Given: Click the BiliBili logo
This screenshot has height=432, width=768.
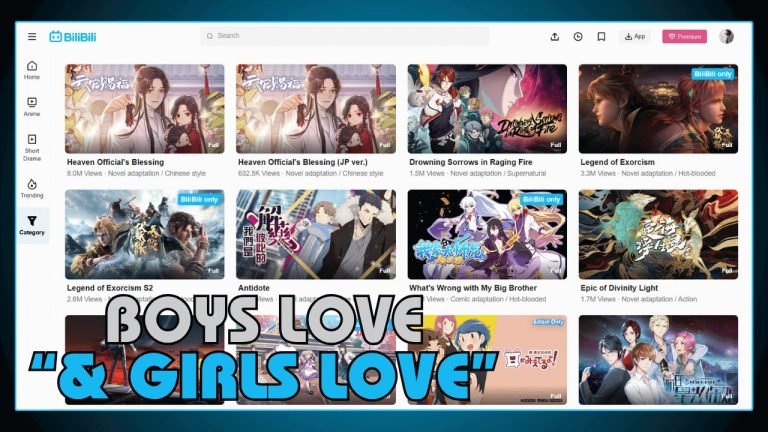Looking at the screenshot, I should 72,37.
